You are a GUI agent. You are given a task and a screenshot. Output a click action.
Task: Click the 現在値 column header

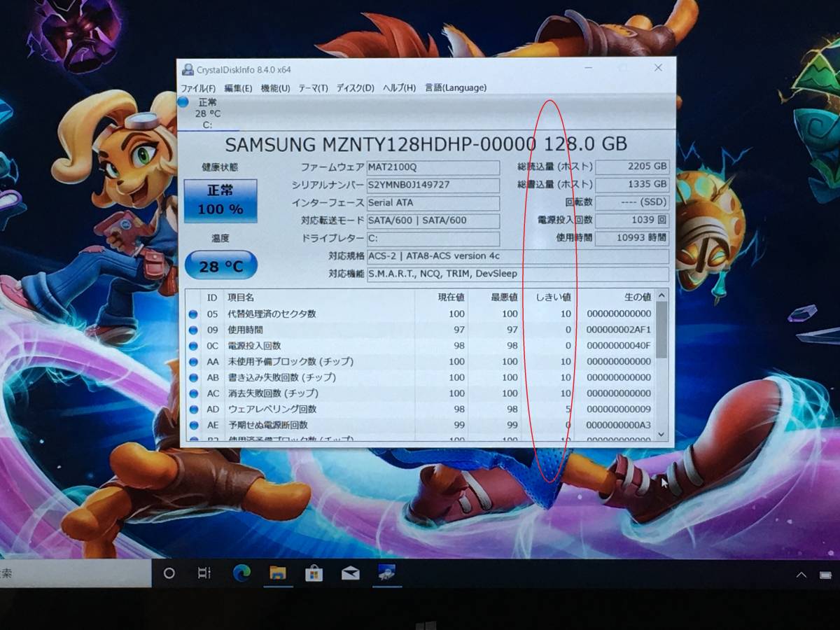tap(441, 297)
